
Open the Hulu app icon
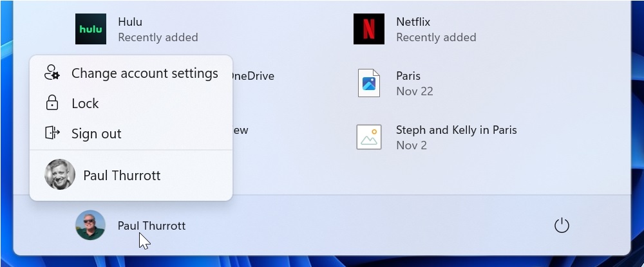coord(91,29)
